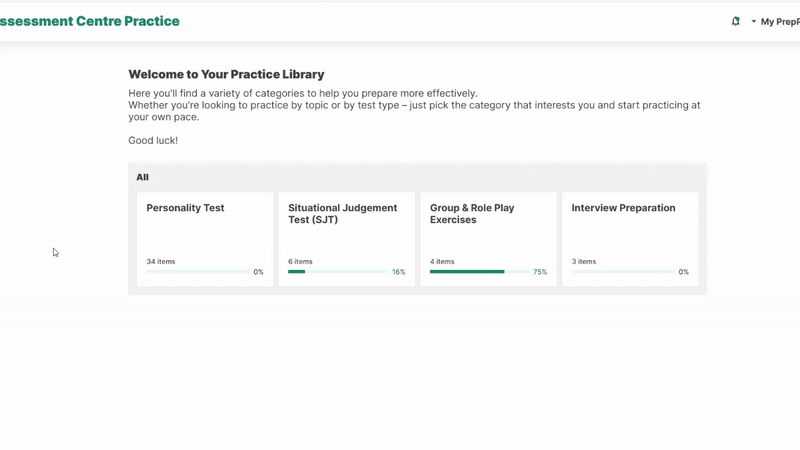This screenshot has height=450, width=800.
Task: Open Situational Judgement Test (SJT) card
Action: point(346,239)
